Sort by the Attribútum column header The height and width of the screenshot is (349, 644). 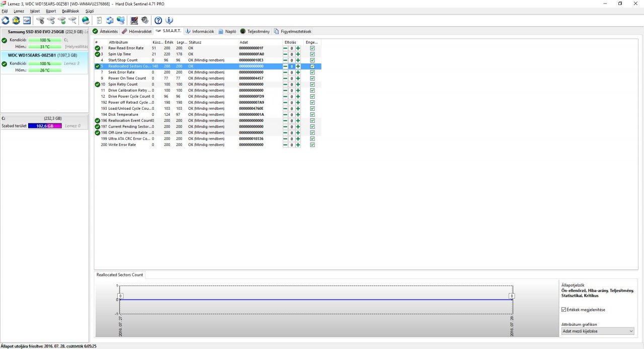tap(129, 42)
